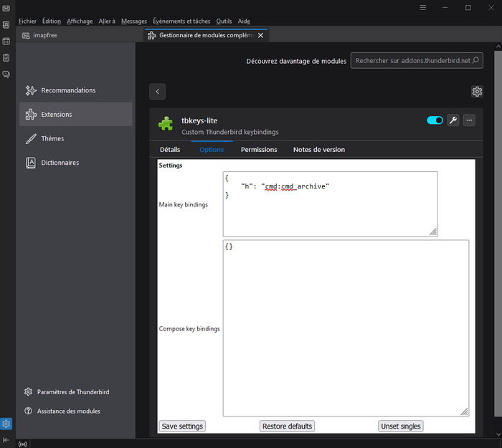Click the Restore defaults button
The width and height of the screenshot is (502, 448).
(x=287, y=426)
